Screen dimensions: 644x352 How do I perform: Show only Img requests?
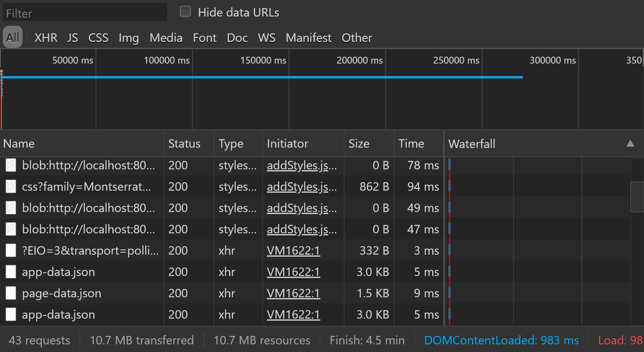coord(129,38)
